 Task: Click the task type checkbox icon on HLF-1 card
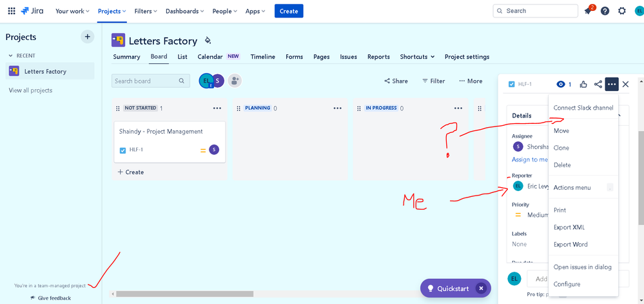click(x=122, y=150)
